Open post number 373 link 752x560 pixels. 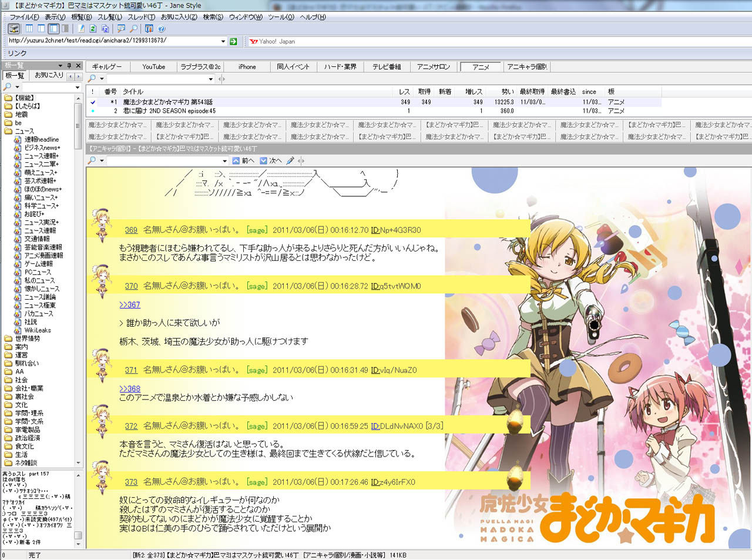[x=131, y=482]
